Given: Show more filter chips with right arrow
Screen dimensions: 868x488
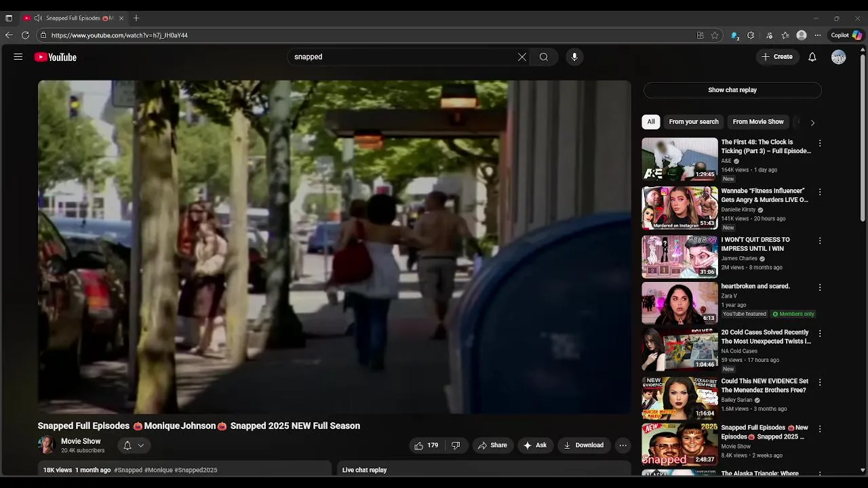Looking at the screenshot, I should (x=812, y=123).
